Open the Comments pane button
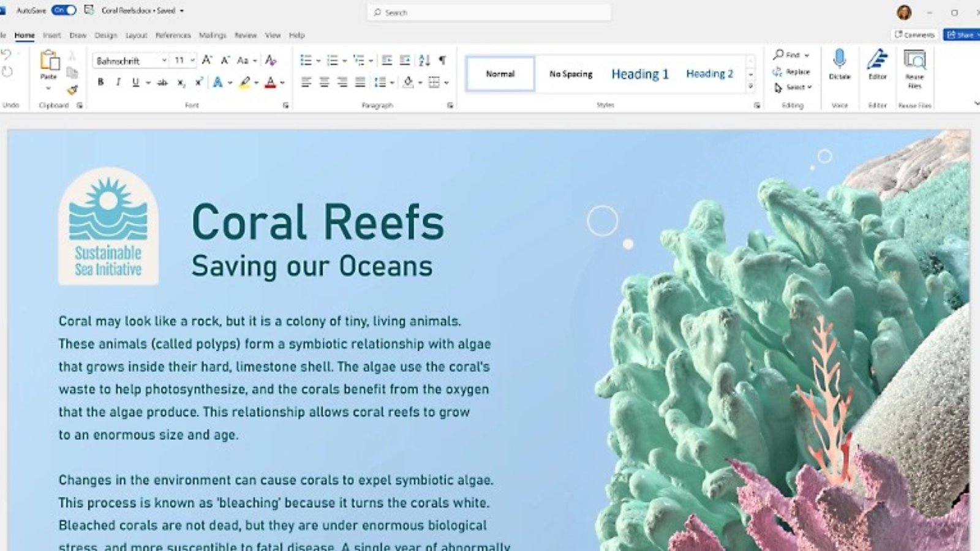The image size is (980, 551). [x=914, y=35]
